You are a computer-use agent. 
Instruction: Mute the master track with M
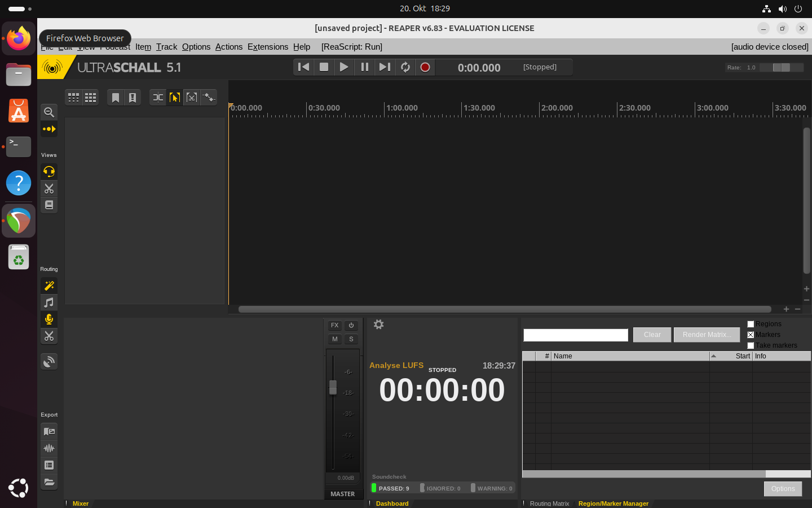click(335, 339)
